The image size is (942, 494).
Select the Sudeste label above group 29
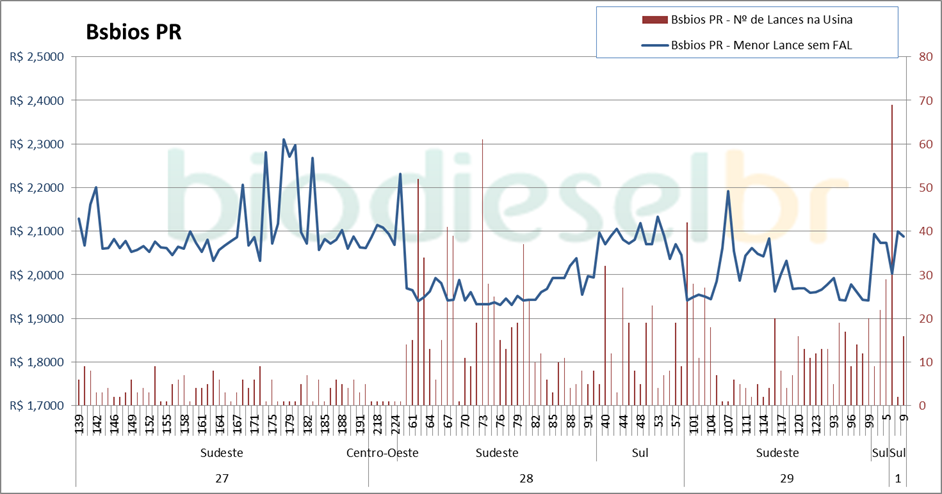tap(776, 454)
